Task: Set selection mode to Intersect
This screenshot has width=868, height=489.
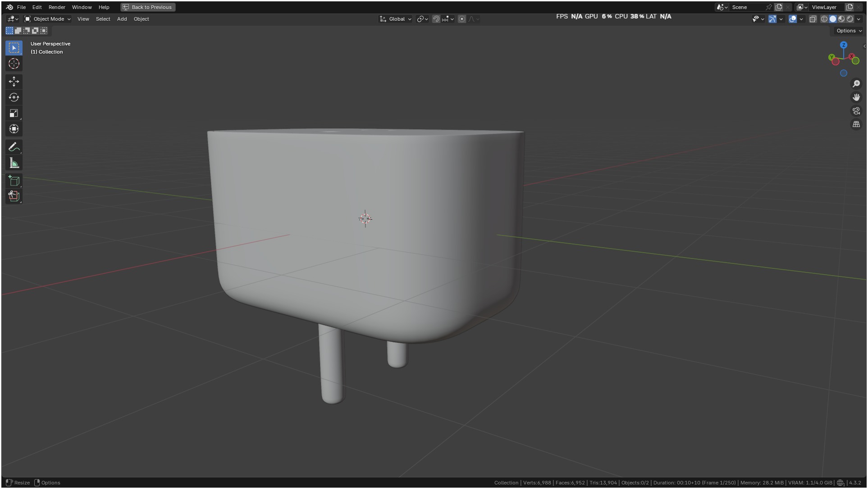Action: click(44, 31)
